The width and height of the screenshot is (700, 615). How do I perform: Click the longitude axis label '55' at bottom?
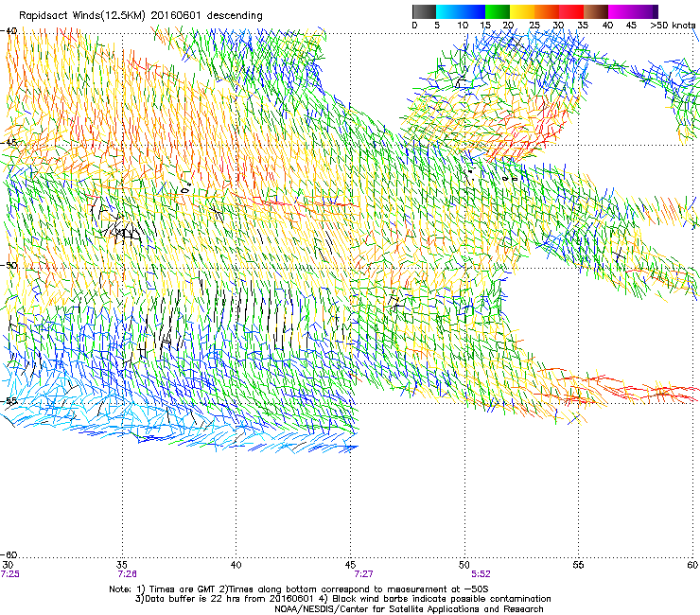coord(578,565)
